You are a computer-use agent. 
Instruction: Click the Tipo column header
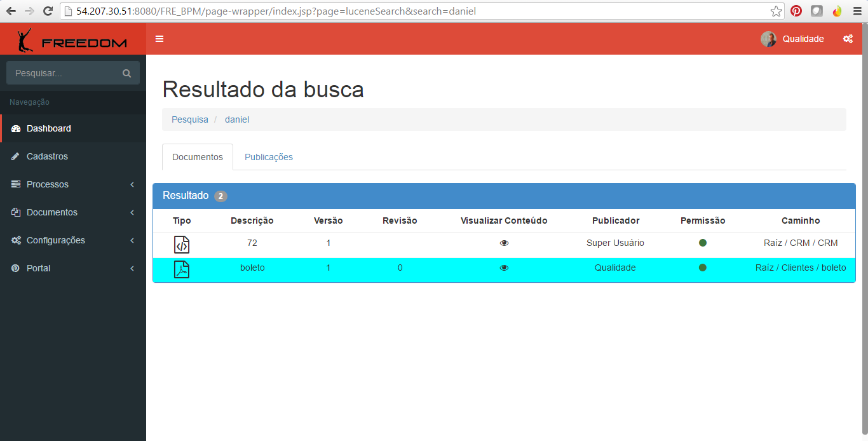(182, 221)
